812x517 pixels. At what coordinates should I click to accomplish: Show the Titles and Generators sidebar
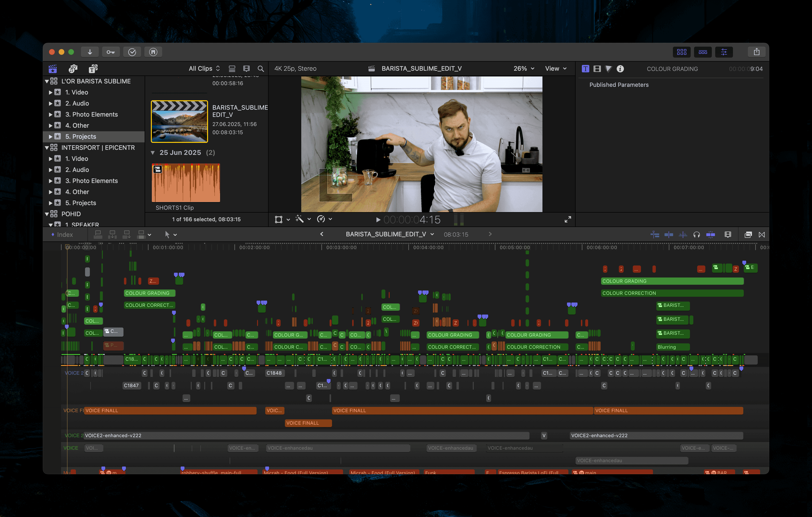click(93, 69)
